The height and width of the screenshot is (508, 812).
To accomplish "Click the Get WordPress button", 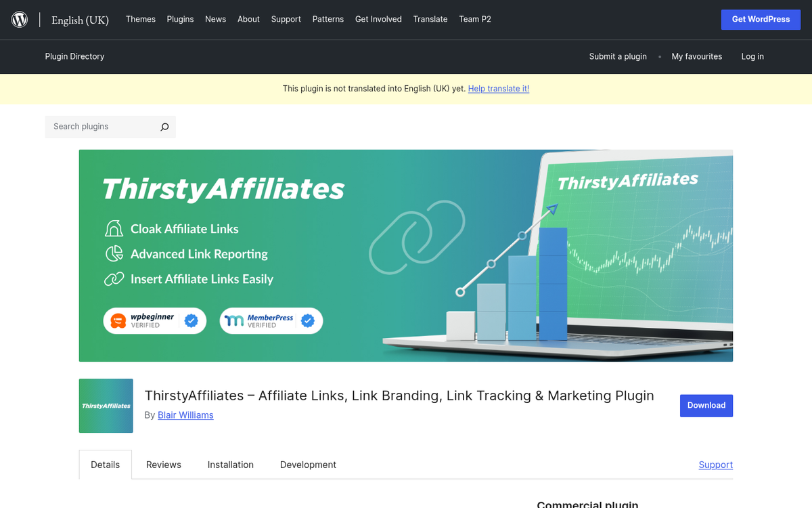I will coord(761,19).
